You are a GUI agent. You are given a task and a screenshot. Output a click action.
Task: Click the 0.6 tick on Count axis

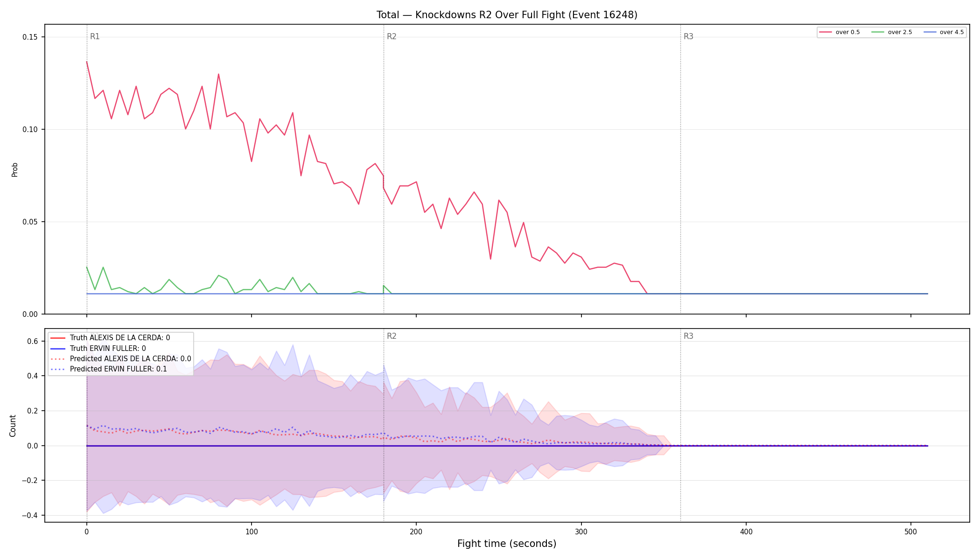pos(32,342)
